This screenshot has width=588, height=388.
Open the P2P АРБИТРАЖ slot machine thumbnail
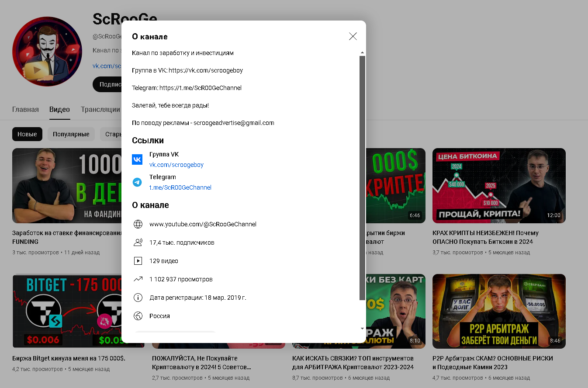pos(499,311)
